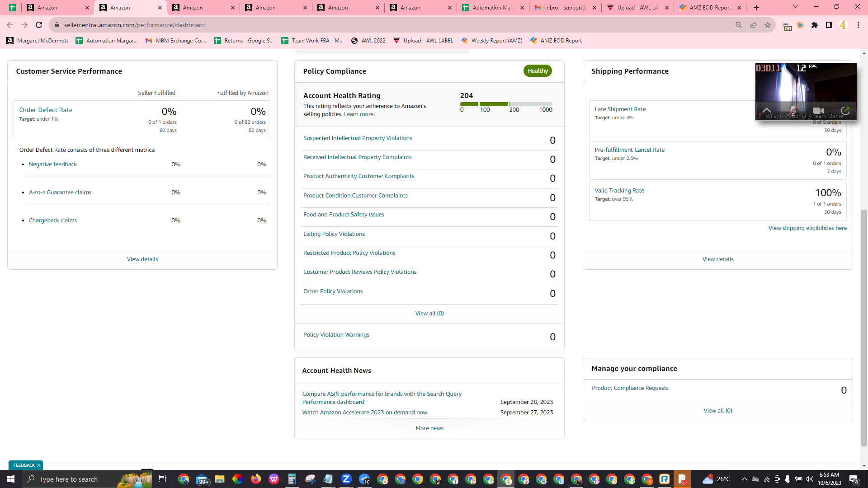Open Received Intellectual Property Complaints
This screenshot has height=488, width=868.
click(x=358, y=157)
